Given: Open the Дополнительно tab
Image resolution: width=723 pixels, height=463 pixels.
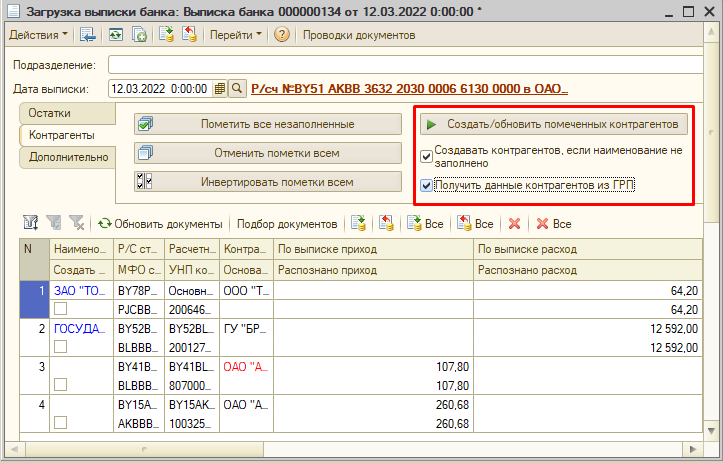Looking at the screenshot, I should [68, 157].
